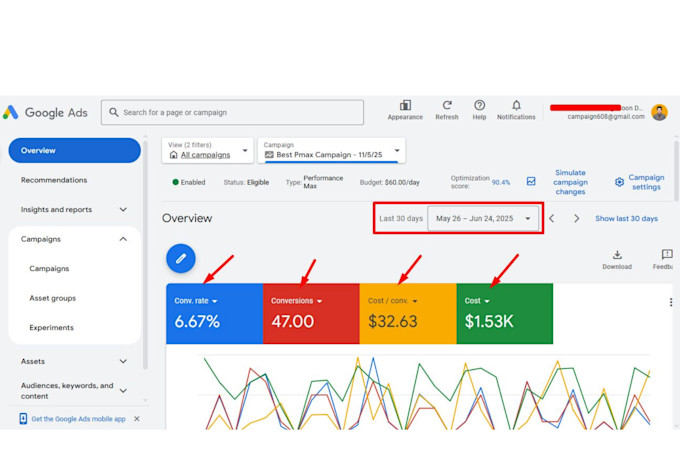Click the sidebar vertical scrollbar
Viewport: 680px width, 459px height.
145,254
